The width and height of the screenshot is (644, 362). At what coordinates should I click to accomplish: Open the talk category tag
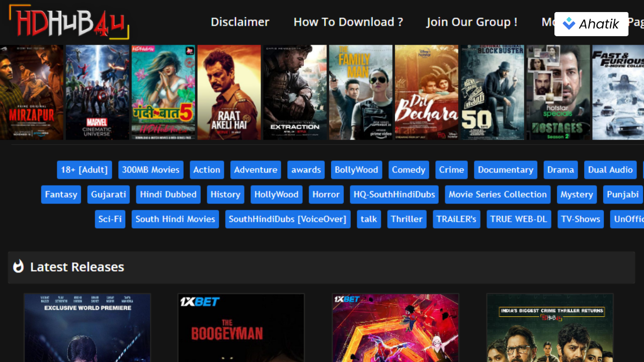[x=369, y=219]
